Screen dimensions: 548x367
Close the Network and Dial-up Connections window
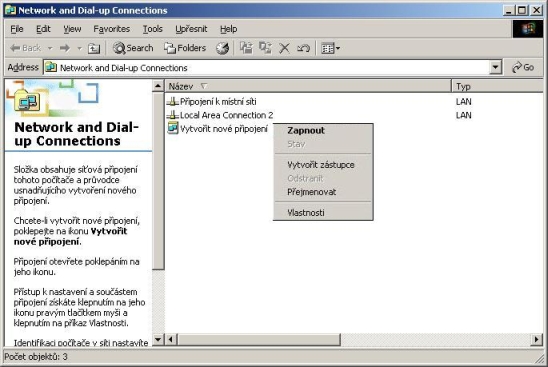(x=536, y=10)
